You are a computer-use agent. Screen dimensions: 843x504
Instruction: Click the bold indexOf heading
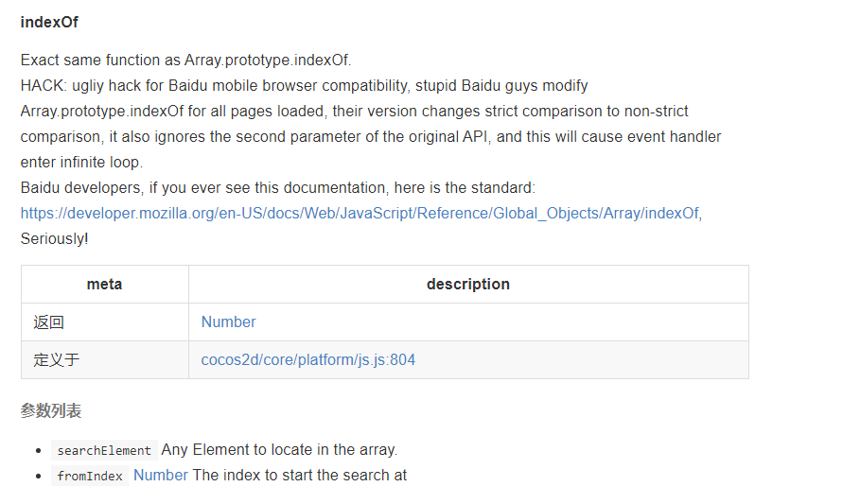(x=49, y=22)
